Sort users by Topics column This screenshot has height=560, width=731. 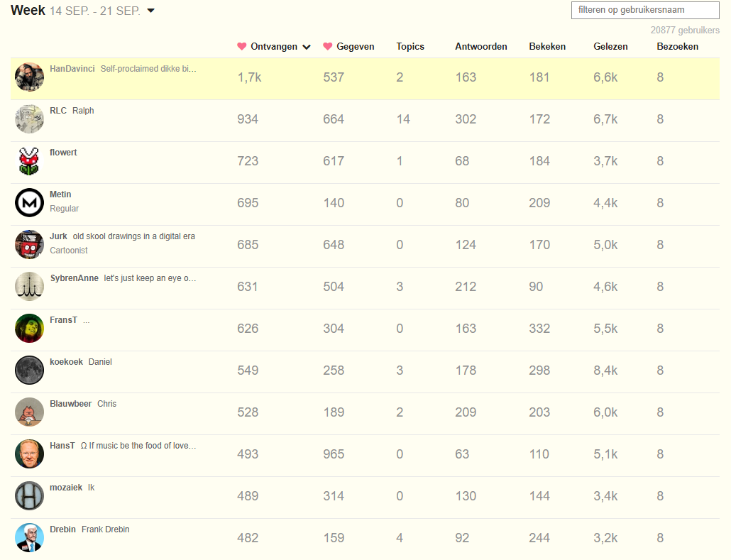point(410,47)
